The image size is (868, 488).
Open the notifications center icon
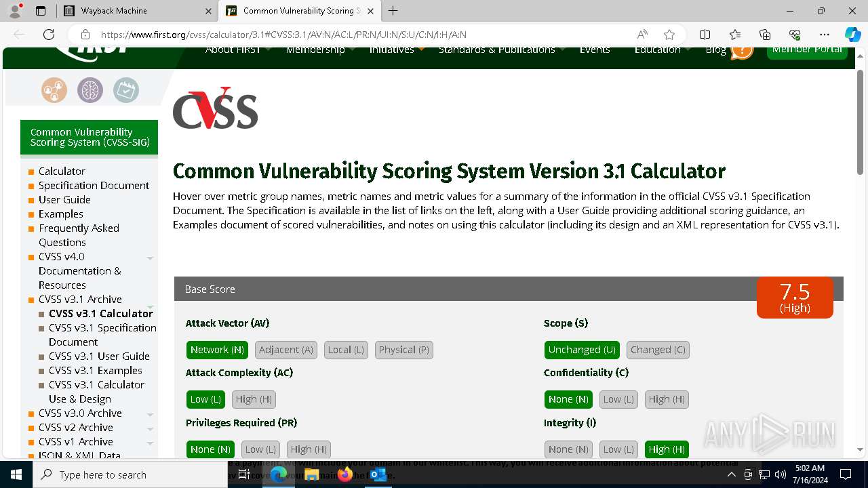[x=846, y=474]
